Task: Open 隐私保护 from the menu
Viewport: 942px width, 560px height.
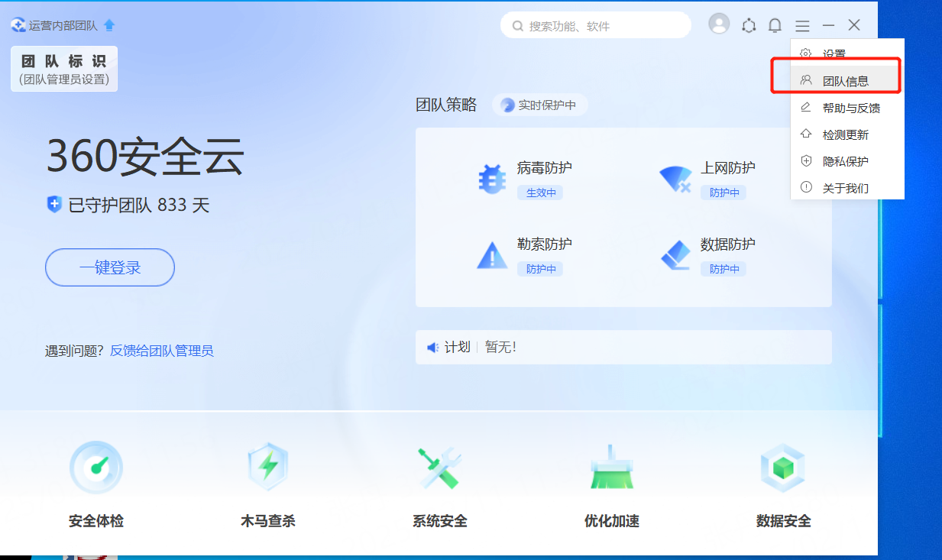Action: tap(847, 161)
